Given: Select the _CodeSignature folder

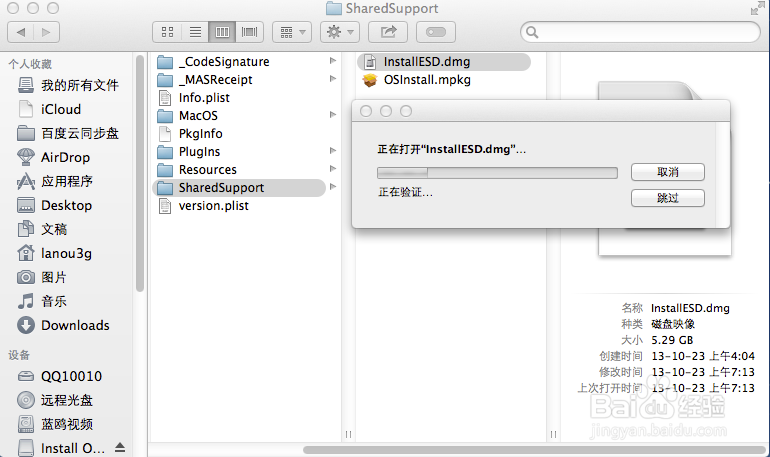Looking at the screenshot, I should click(213, 62).
